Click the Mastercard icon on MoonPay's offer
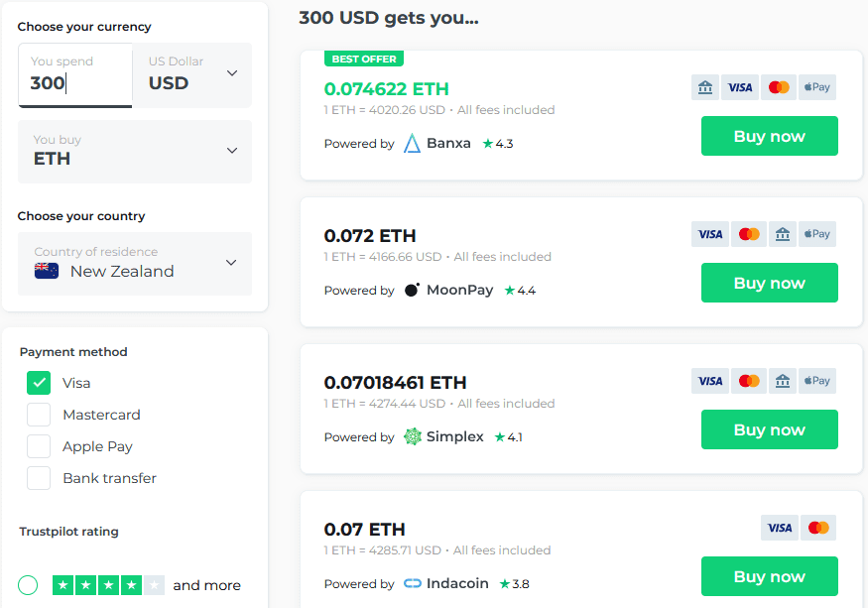868x608 pixels. tap(749, 233)
